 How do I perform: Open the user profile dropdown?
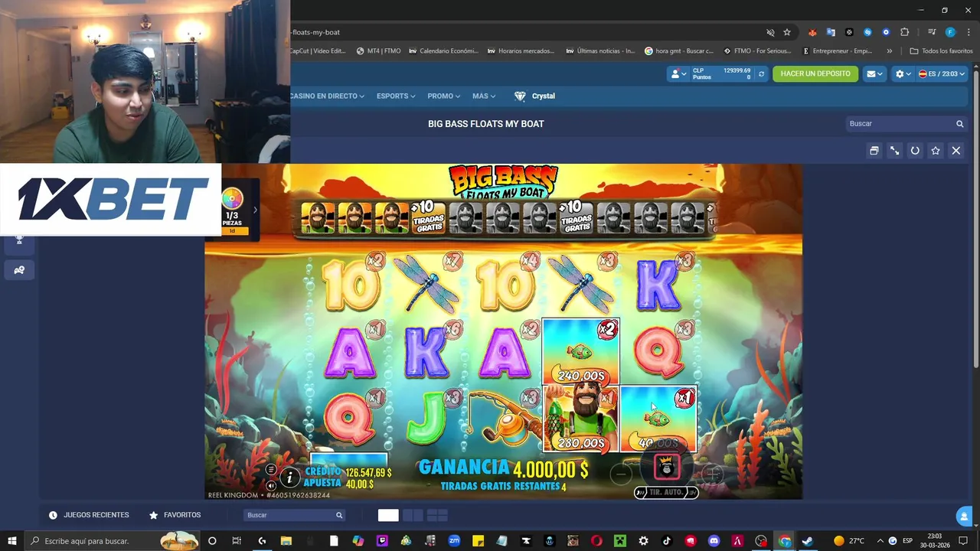678,74
